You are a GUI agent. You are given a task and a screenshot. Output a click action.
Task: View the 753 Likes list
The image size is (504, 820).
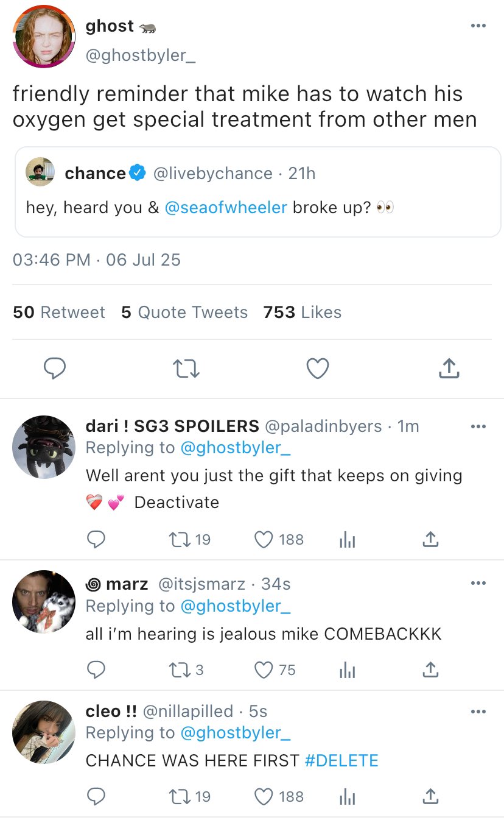(303, 313)
